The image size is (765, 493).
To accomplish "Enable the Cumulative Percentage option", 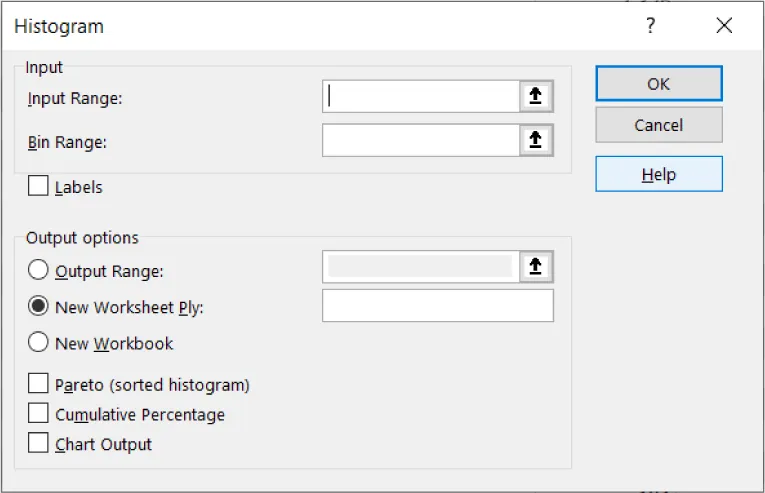I will (x=39, y=413).
